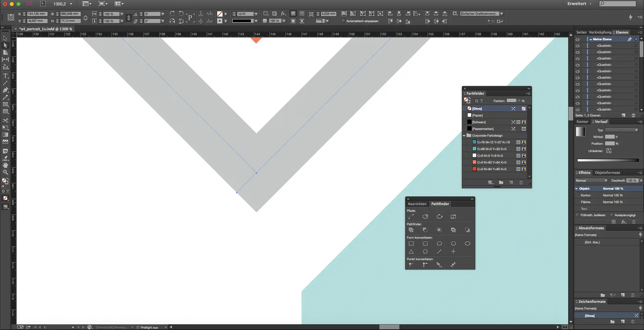
Task: Select the Scissors tool
Action: 5,120
